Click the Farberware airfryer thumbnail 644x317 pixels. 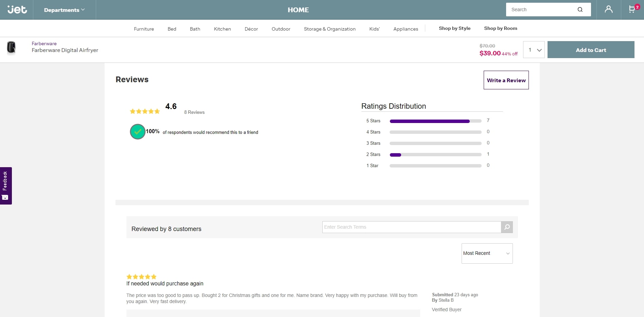(x=12, y=48)
